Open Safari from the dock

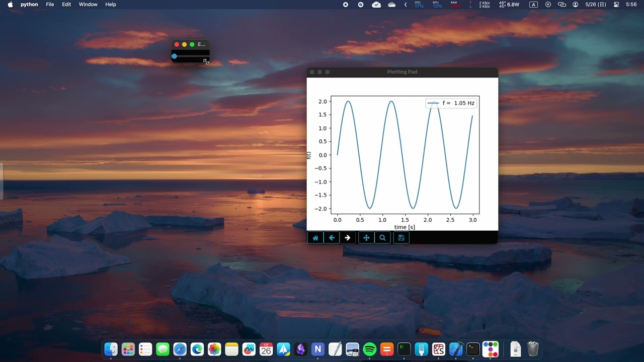(x=180, y=349)
